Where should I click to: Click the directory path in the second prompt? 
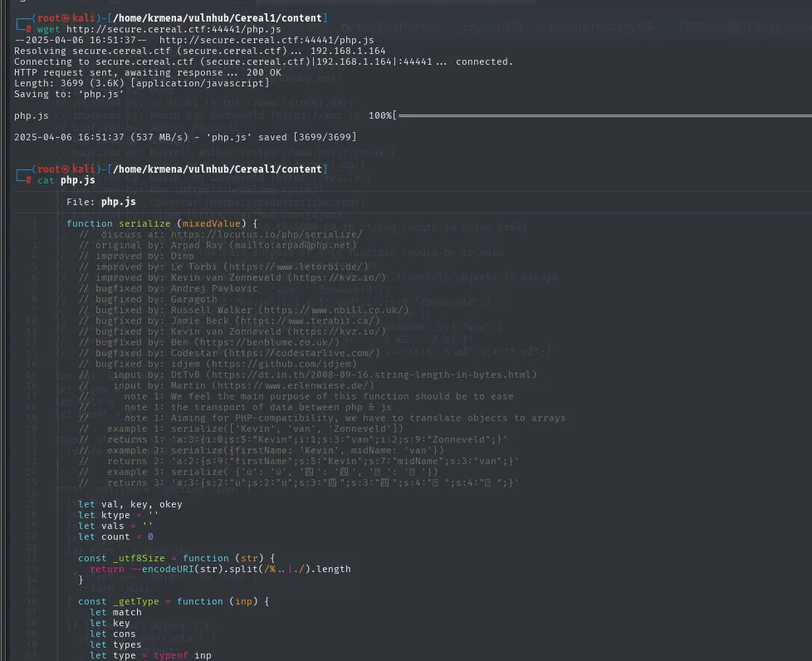(217, 169)
